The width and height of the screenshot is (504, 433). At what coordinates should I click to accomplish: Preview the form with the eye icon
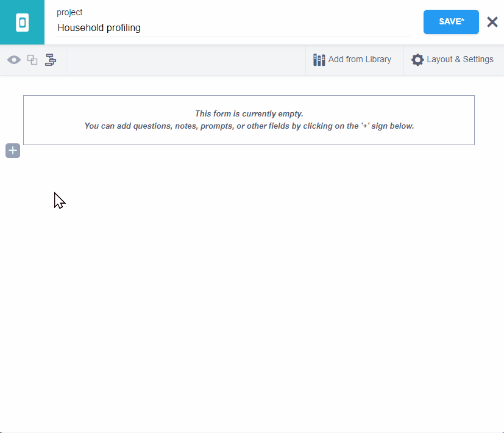pyautogui.click(x=13, y=60)
